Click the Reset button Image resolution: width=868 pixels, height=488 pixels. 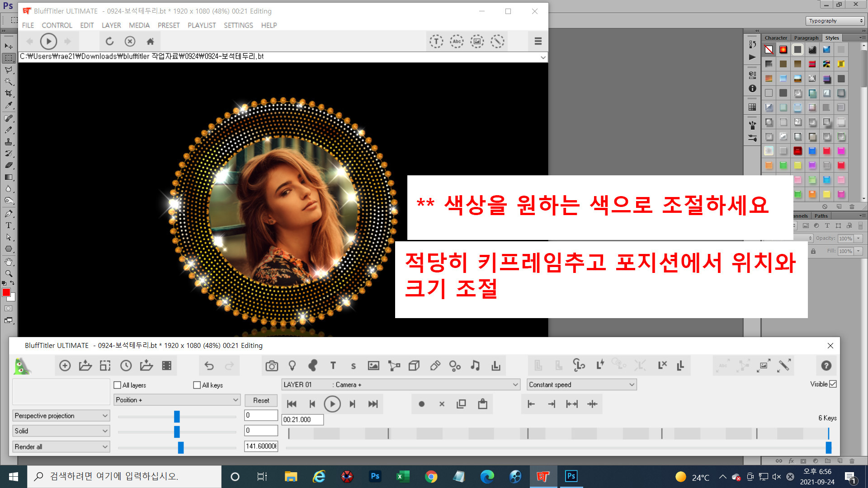[261, 400]
